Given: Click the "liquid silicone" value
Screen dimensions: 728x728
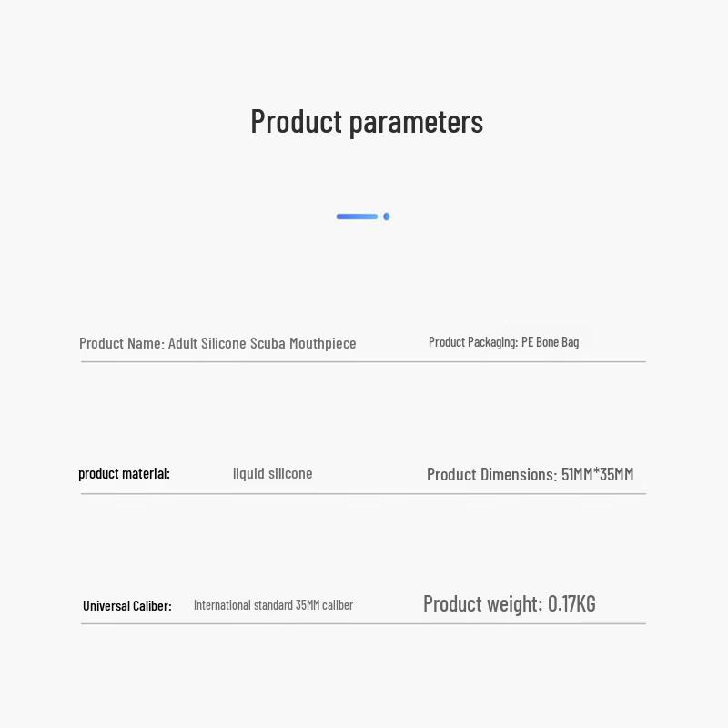Looking at the screenshot, I should [x=272, y=473].
